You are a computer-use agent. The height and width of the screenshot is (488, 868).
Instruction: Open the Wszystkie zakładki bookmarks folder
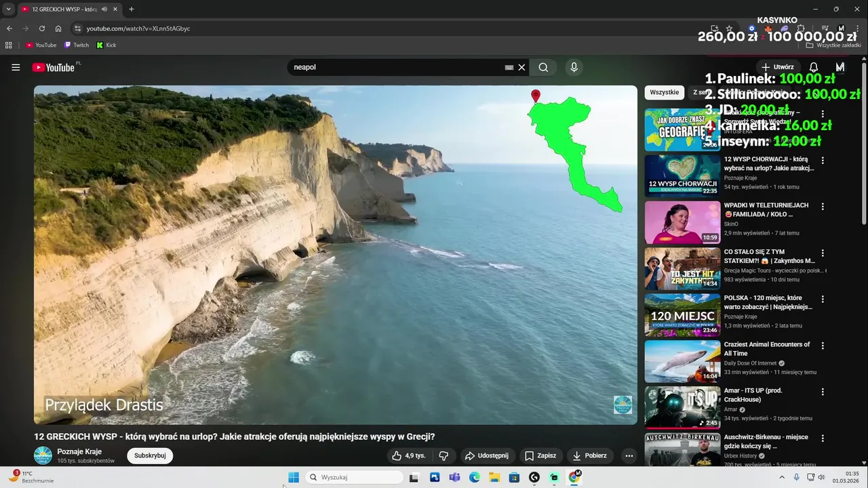click(x=833, y=45)
